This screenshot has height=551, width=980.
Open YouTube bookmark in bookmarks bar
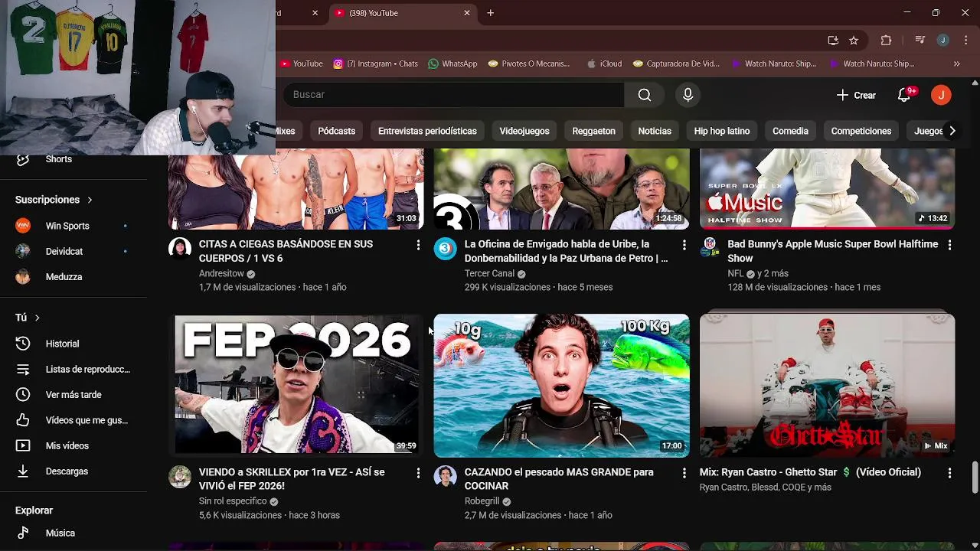(302, 64)
